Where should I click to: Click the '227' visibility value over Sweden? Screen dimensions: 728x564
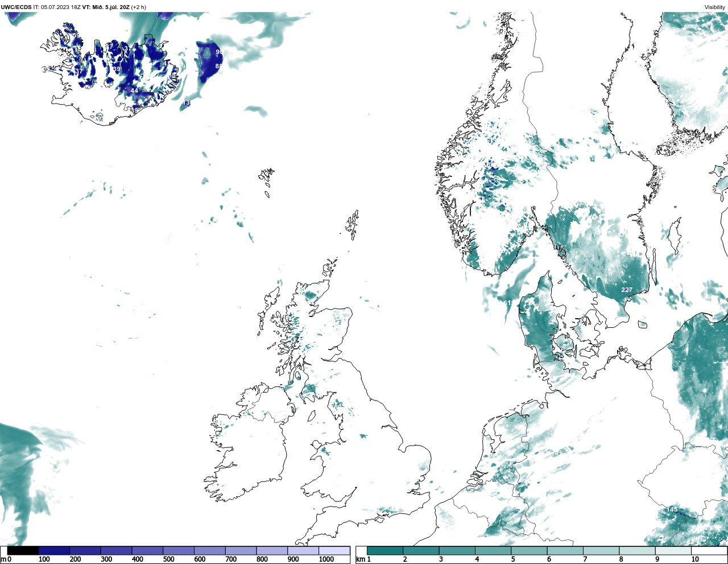[x=626, y=290]
